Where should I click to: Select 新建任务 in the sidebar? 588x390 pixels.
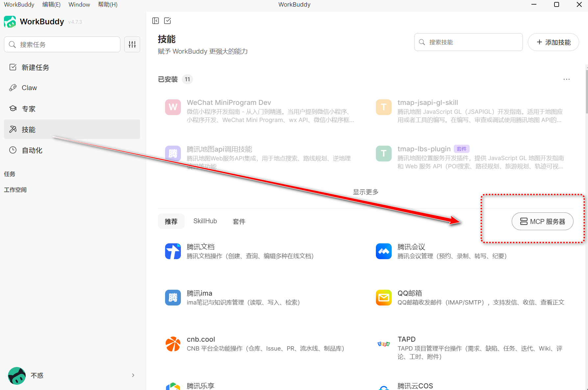point(72,67)
